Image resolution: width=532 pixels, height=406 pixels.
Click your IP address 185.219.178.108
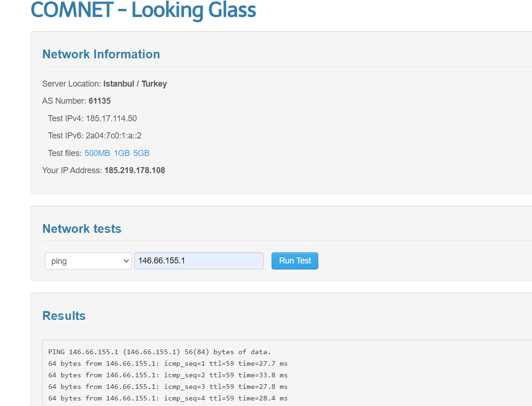135,170
